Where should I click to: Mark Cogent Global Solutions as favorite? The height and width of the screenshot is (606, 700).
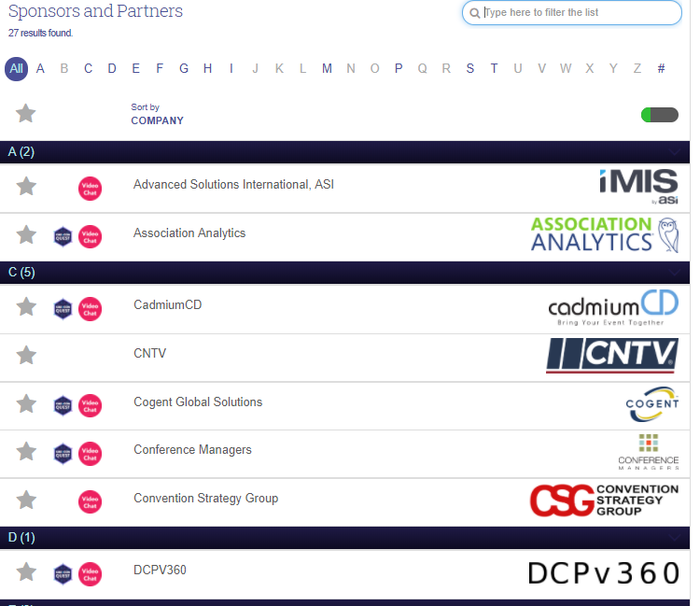click(x=26, y=403)
